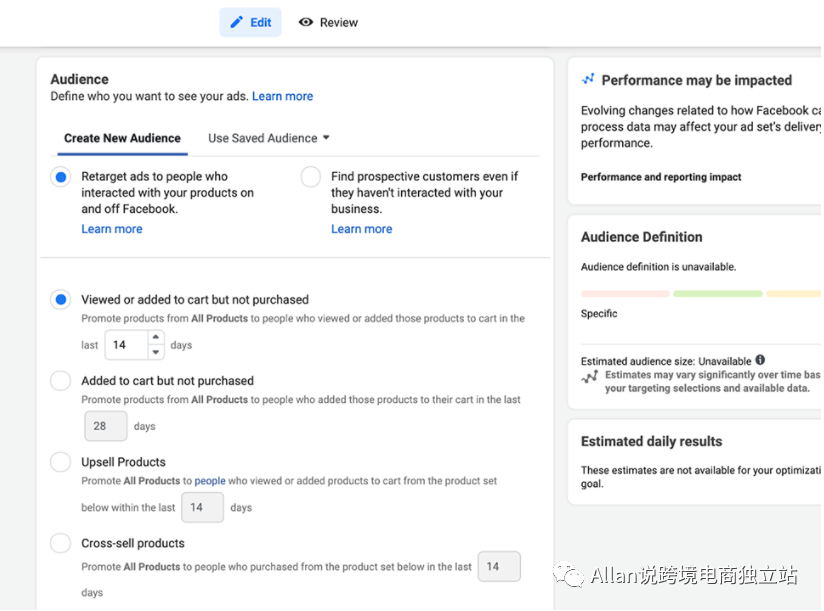Select Retarget ads to people option
824x611 pixels.
click(61, 177)
